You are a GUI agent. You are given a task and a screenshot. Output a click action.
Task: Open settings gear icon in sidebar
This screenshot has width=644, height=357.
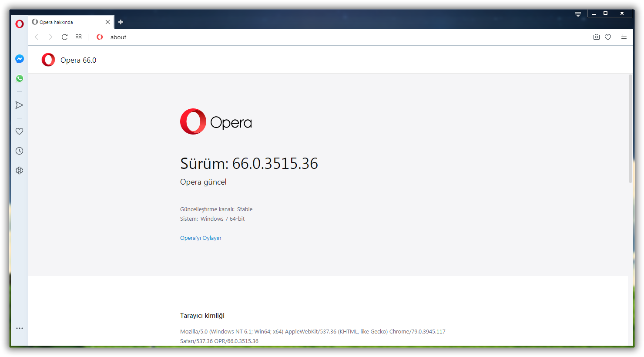click(20, 171)
